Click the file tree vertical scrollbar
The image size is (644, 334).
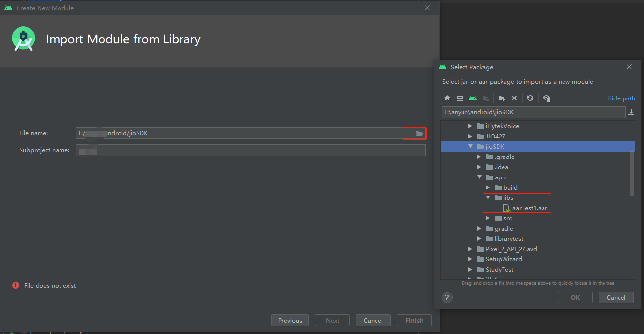click(x=632, y=173)
